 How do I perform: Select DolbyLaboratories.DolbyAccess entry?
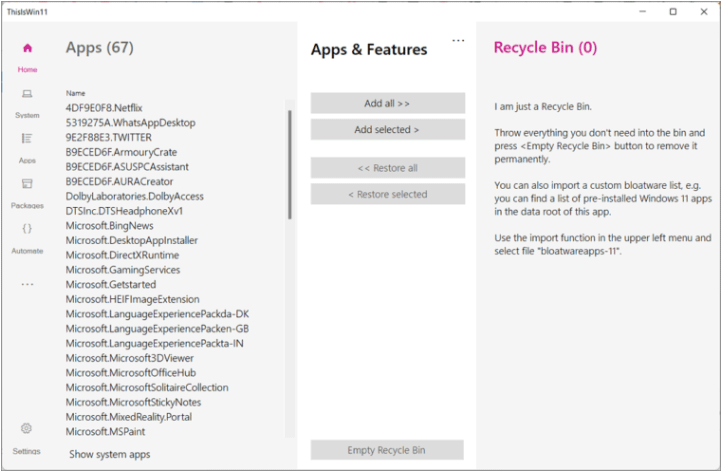point(135,196)
